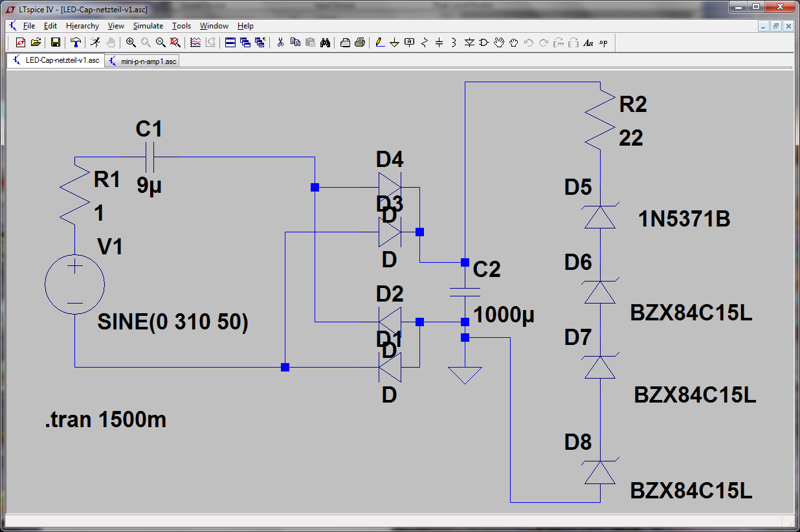Click the V1 voltage source symbol

75,285
